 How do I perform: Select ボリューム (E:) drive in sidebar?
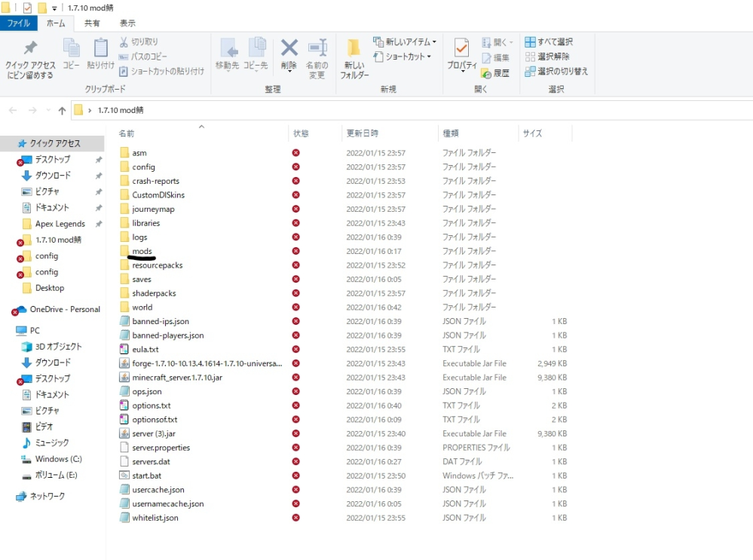[56, 475]
